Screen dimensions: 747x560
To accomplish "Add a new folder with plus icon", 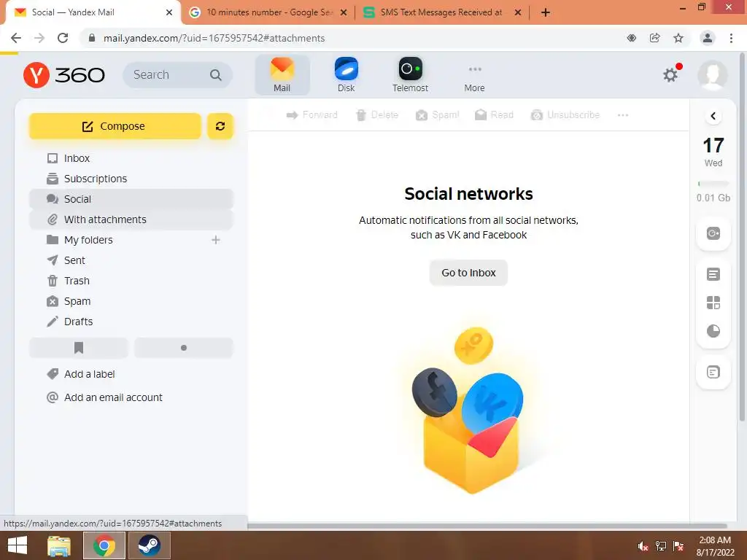I will (216, 240).
